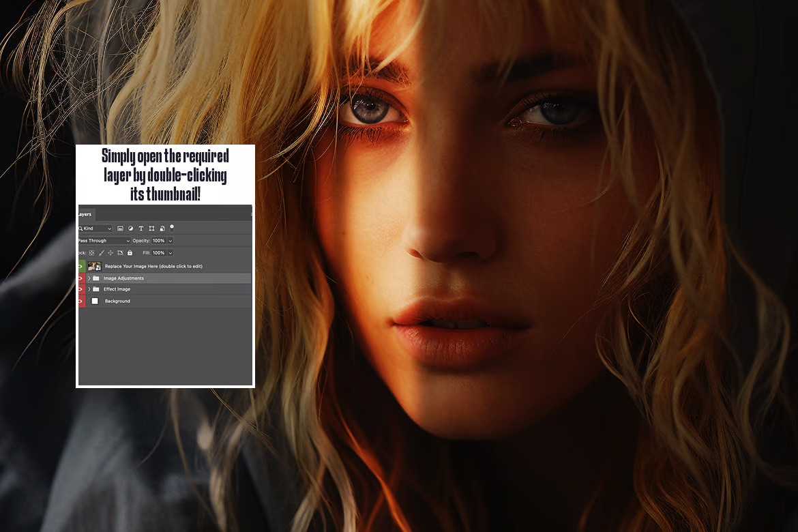
Task: Select the filter by type layers icon
Action: point(141,228)
